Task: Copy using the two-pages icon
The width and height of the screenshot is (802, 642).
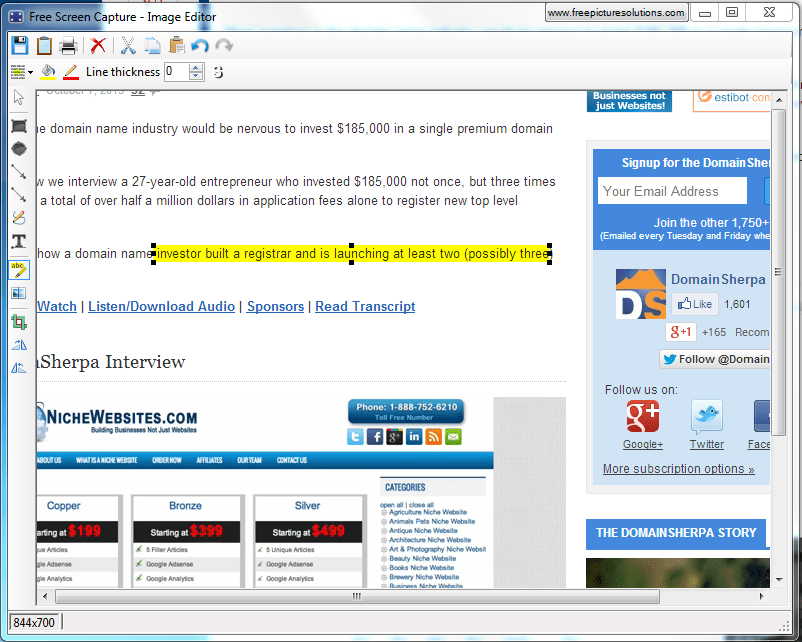Action: (152, 46)
